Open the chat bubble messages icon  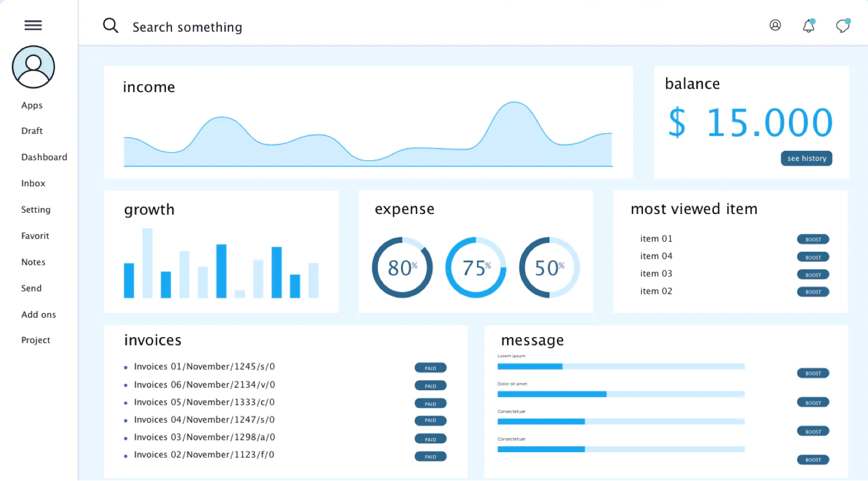point(843,26)
